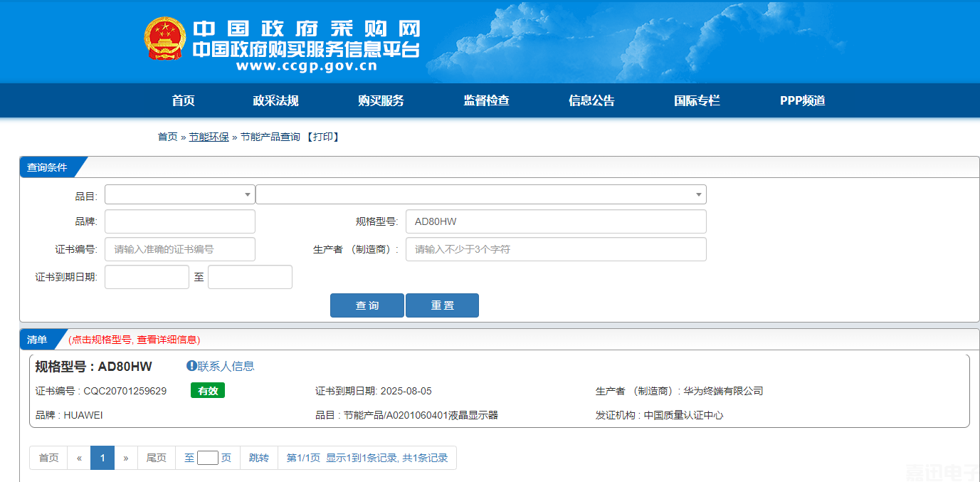This screenshot has height=482, width=980.
Task: Focus the 品牌 brand input field
Action: point(179,221)
